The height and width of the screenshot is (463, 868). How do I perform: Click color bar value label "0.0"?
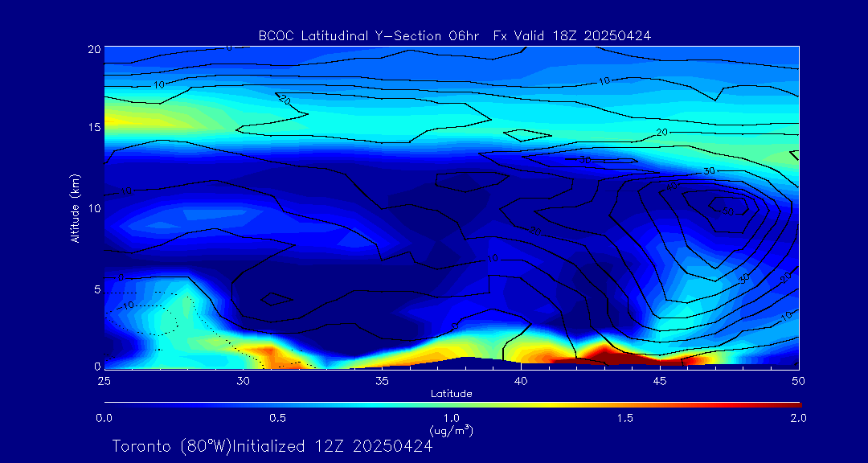pyautogui.click(x=104, y=418)
